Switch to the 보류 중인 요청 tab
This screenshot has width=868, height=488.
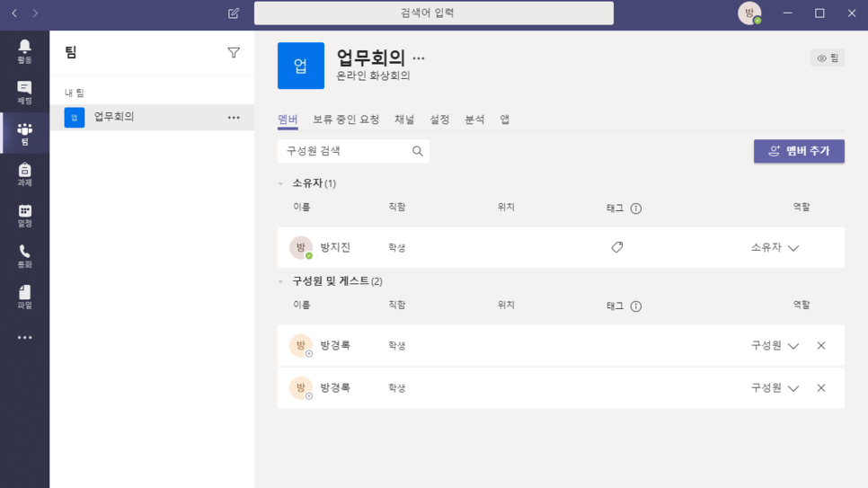[x=346, y=120]
